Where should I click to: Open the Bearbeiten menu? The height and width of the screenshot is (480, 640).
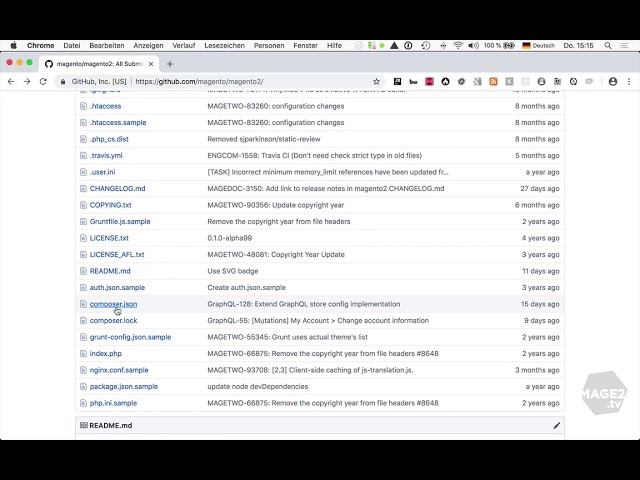(x=107, y=45)
